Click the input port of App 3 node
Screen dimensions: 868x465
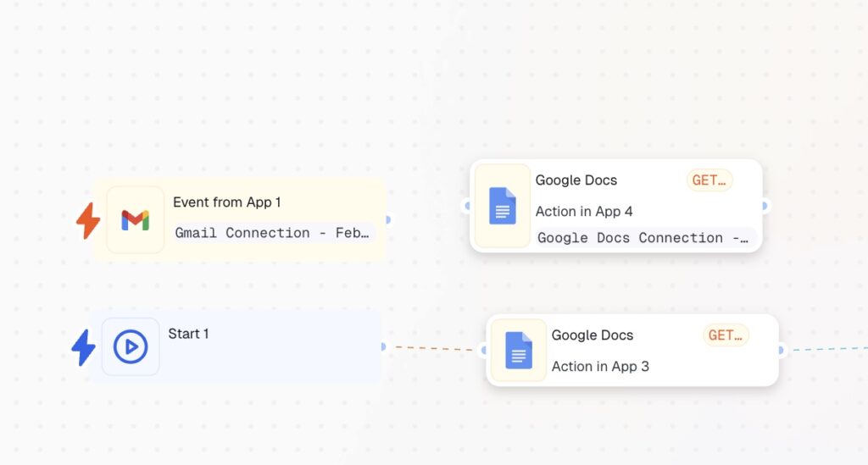tap(483, 350)
